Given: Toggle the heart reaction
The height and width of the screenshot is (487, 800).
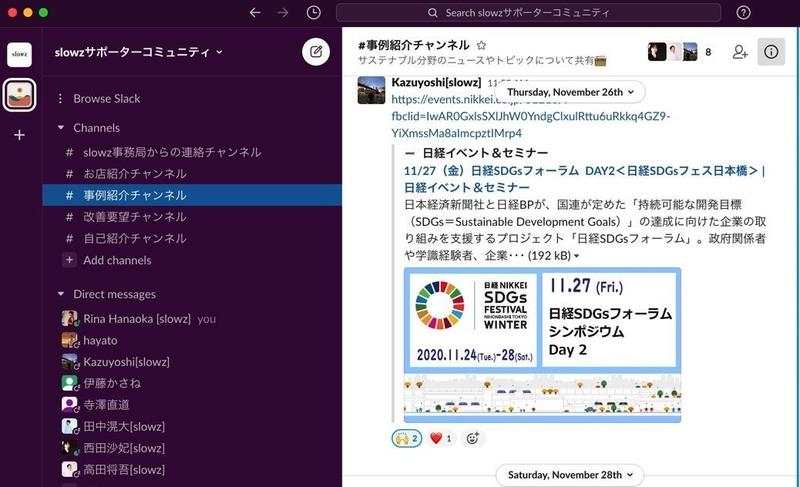Looking at the screenshot, I should coord(441,438).
